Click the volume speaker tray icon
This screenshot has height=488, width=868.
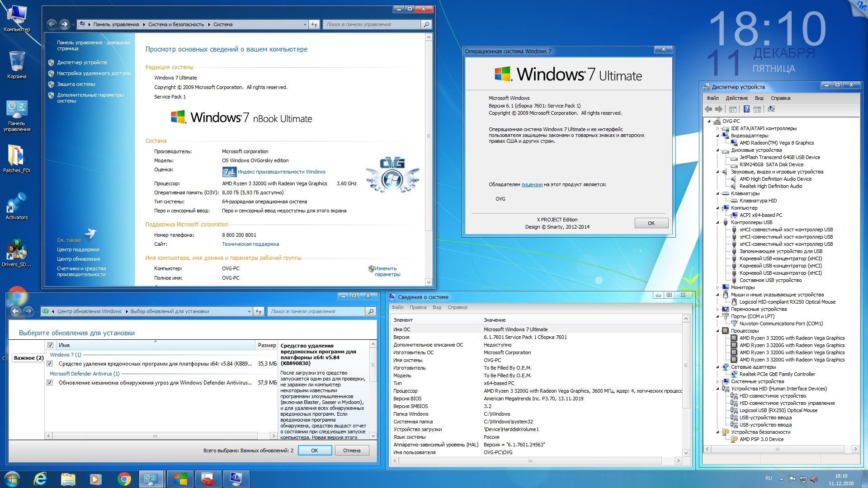tap(814, 479)
